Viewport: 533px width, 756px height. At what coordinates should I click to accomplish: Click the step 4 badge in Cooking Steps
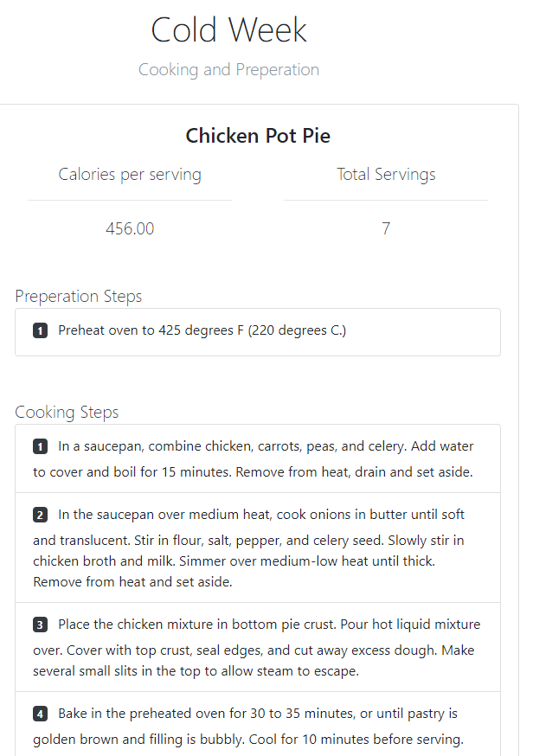40,714
